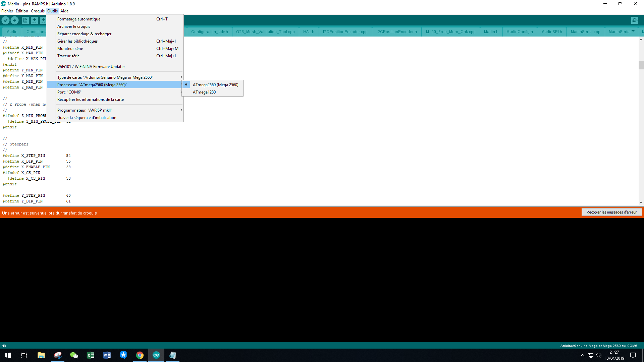Open Chrome from the taskbar
Image resolution: width=644 pixels, height=362 pixels.
[140, 355]
